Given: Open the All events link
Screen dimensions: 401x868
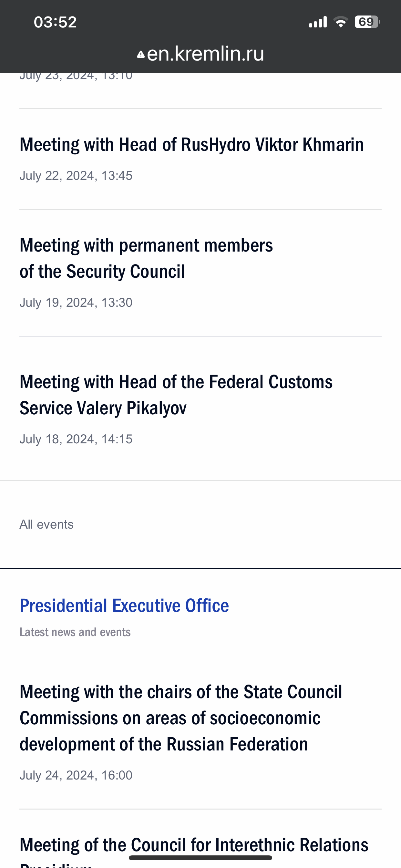Looking at the screenshot, I should 46,524.
